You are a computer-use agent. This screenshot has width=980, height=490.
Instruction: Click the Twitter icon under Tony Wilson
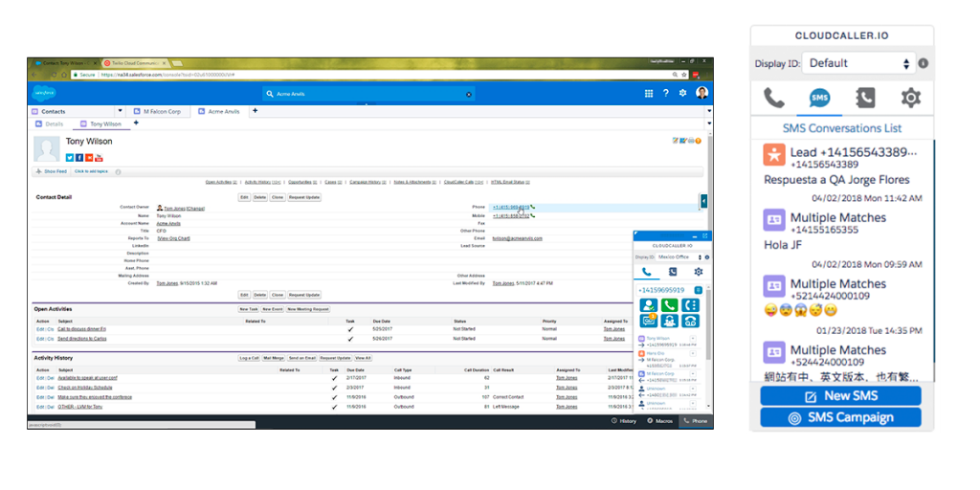[x=70, y=158]
